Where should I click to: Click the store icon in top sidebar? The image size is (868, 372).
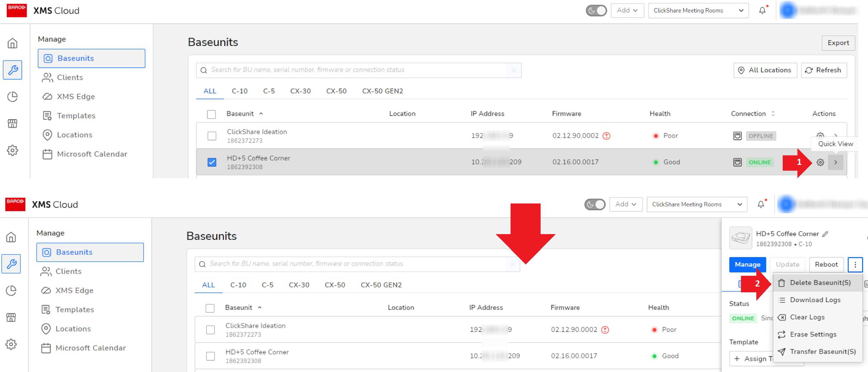(x=13, y=123)
